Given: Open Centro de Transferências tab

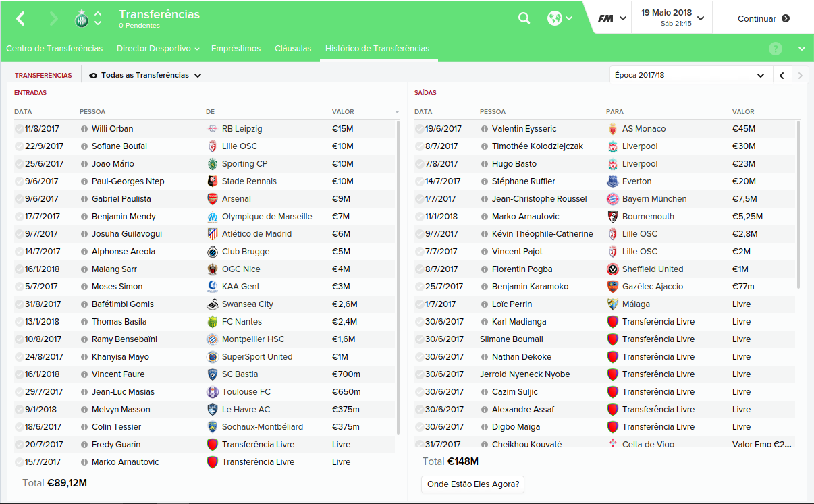Looking at the screenshot, I should 55,49.
